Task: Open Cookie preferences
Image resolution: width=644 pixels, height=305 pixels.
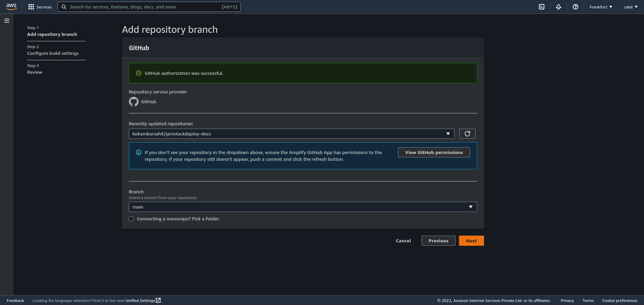Action: 620,301
